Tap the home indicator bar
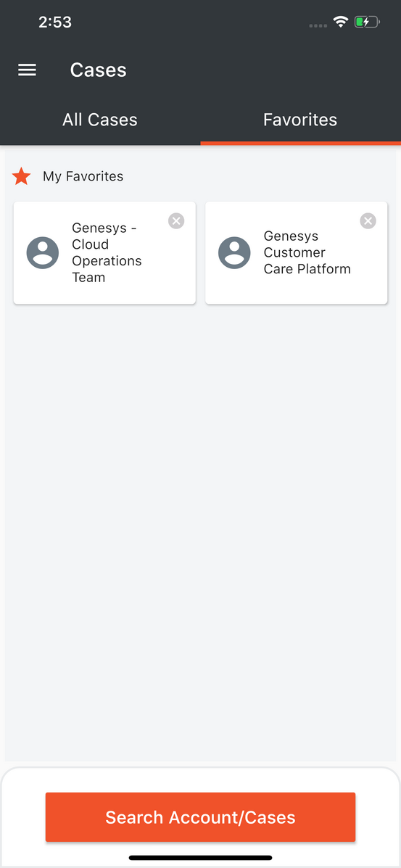Image resolution: width=401 pixels, height=868 pixels. point(200,857)
